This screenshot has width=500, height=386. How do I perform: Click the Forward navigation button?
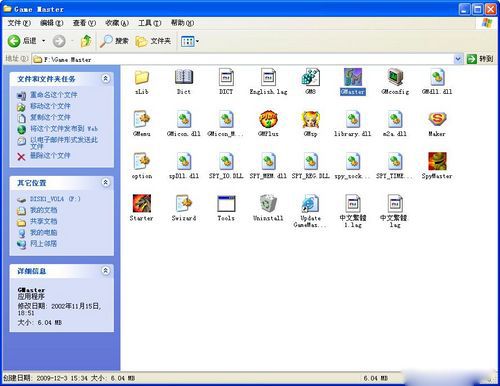pos(59,41)
